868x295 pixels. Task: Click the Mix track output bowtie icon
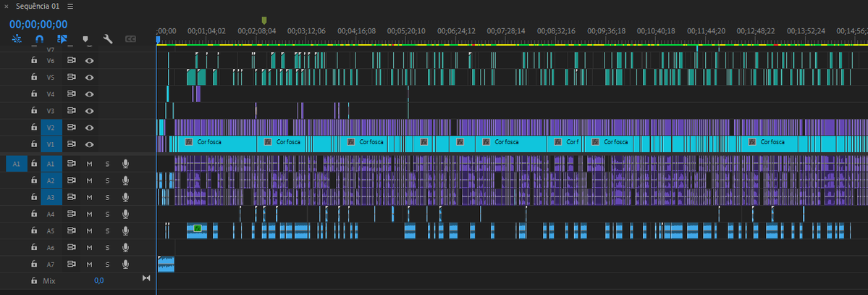tap(146, 278)
